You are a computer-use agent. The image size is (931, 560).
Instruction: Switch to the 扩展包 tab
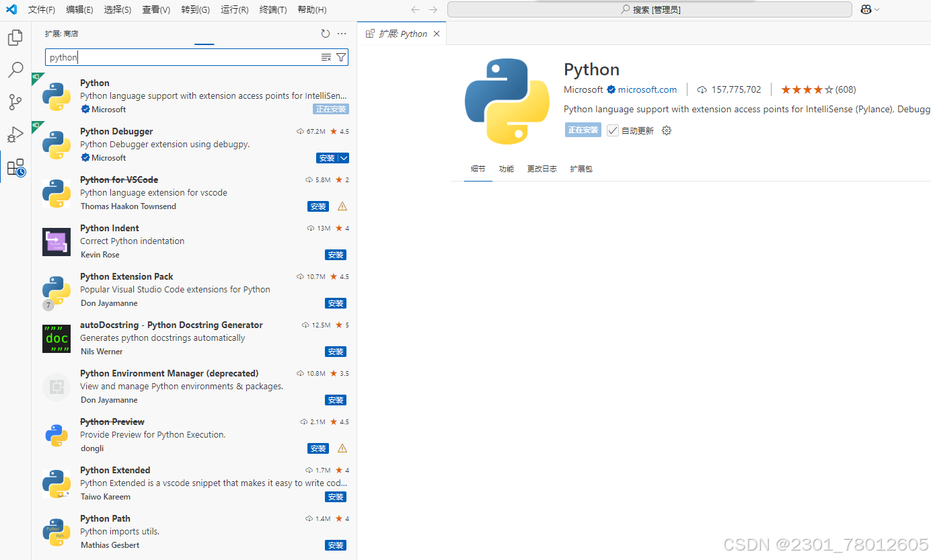click(581, 169)
